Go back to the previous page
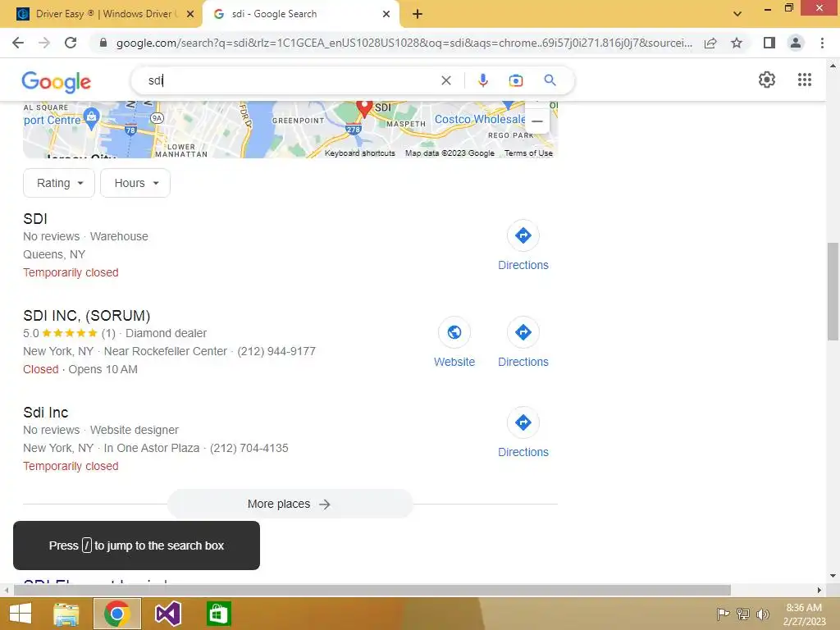The image size is (840, 630). [x=18, y=43]
